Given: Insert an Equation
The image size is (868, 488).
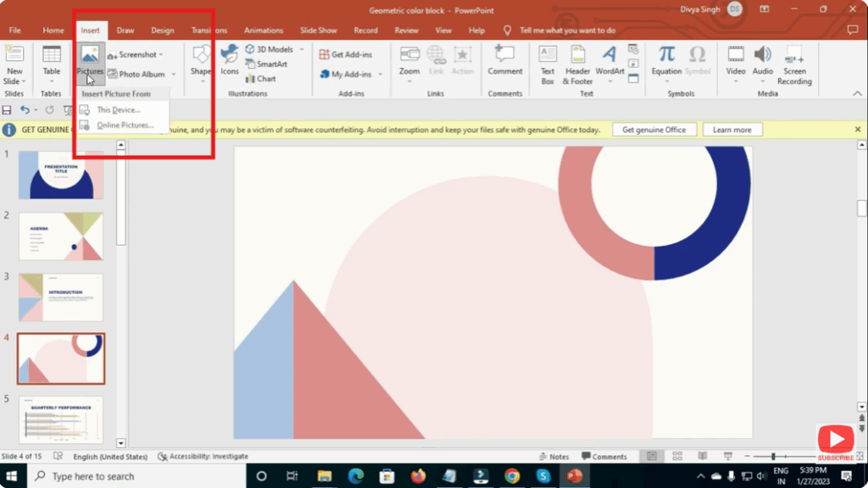Looking at the screenshot, I should point(666,59).
